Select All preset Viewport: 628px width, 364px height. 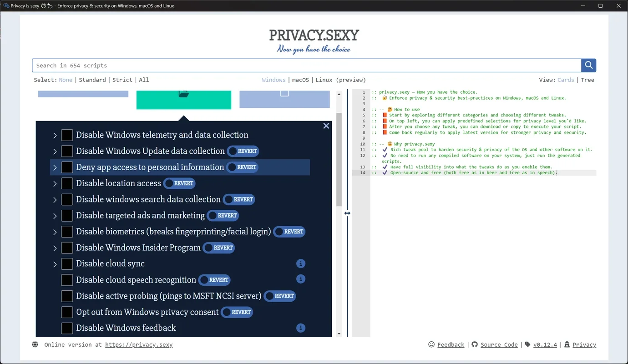pos(144,80)
